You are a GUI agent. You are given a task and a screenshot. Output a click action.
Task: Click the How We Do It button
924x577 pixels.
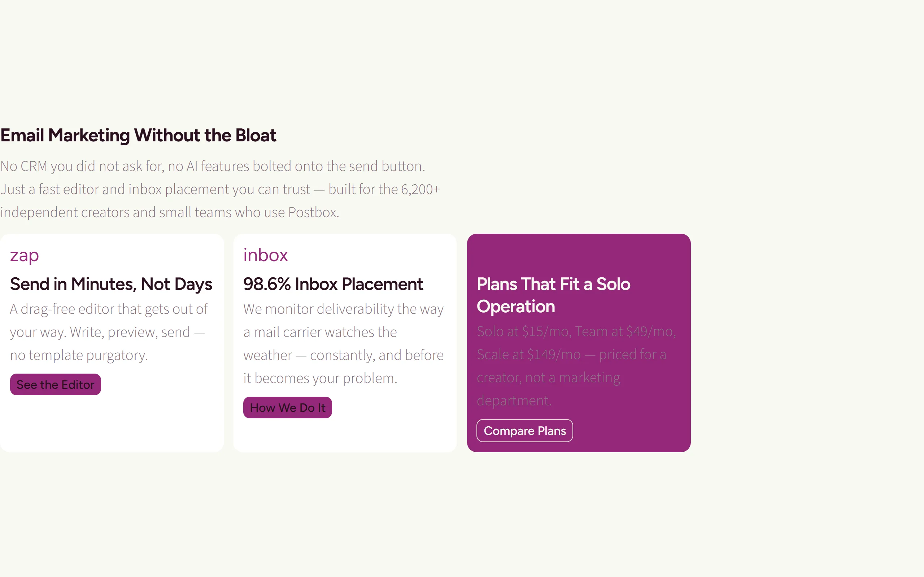click(x=288, y=408)
